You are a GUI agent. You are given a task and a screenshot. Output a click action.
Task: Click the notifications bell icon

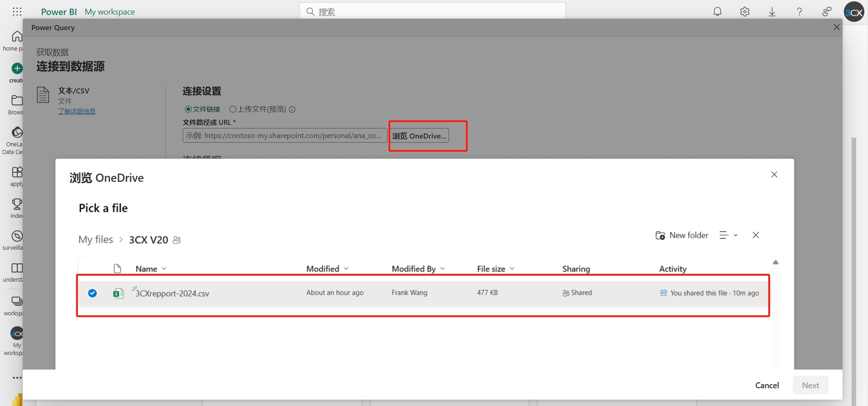pyautogui.click(x=717, y=12)
